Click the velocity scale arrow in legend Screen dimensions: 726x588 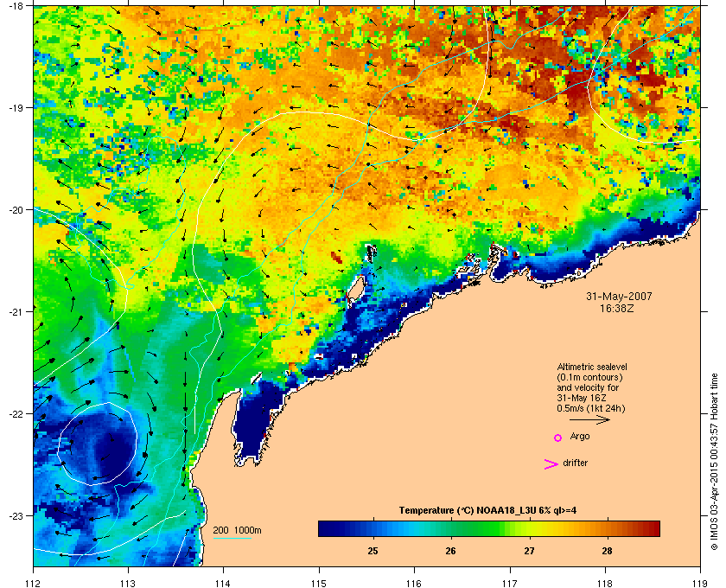point(589,419)
